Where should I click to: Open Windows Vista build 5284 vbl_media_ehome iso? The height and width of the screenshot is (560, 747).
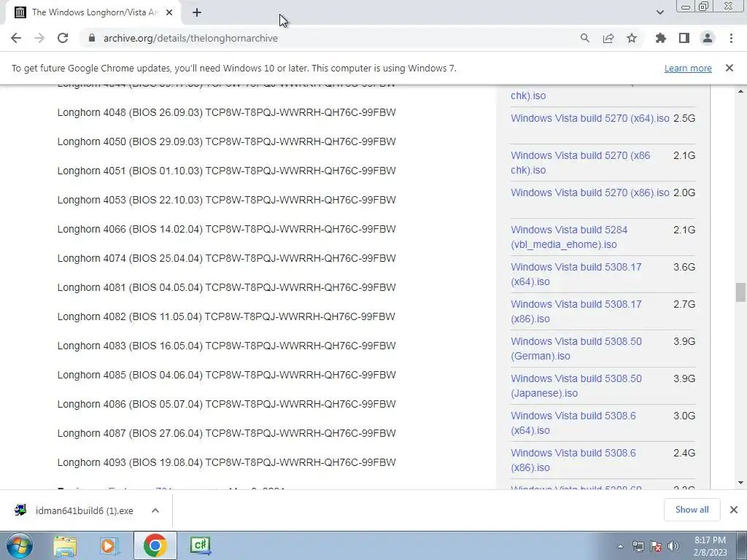(x=569, y=237)
